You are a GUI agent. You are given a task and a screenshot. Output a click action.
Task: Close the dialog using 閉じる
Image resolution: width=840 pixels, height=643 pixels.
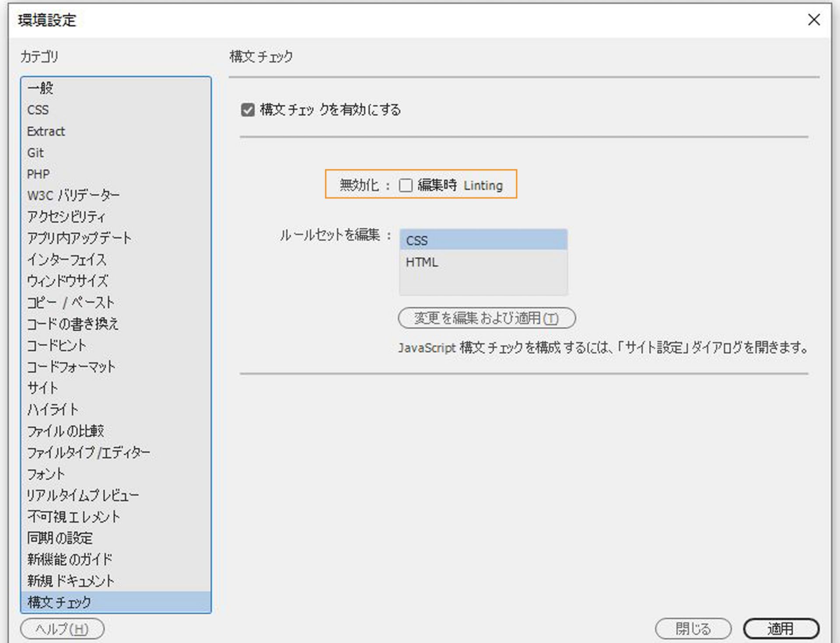click(x=693, y=628)
